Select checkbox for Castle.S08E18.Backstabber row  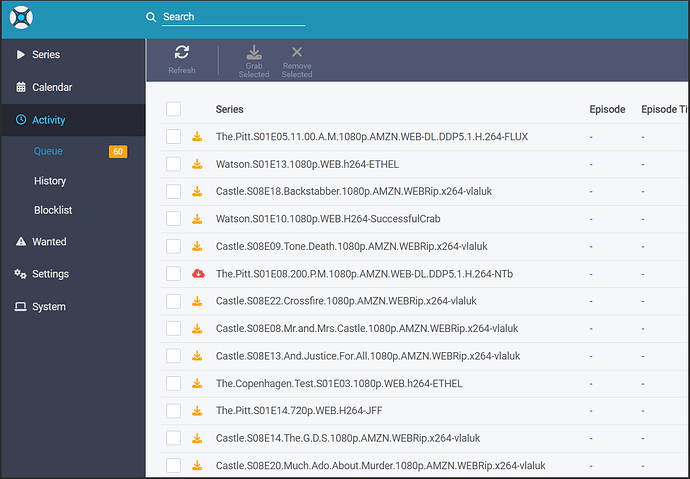174,191
